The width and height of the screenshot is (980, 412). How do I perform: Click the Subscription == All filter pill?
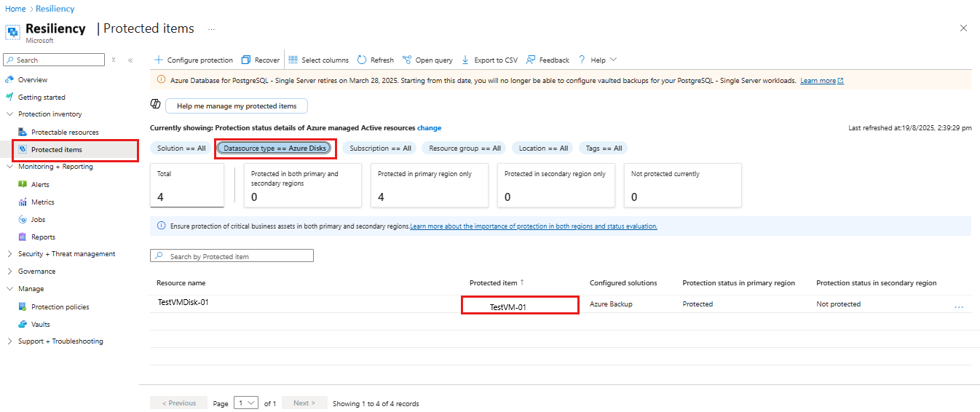tap(380, 148)
